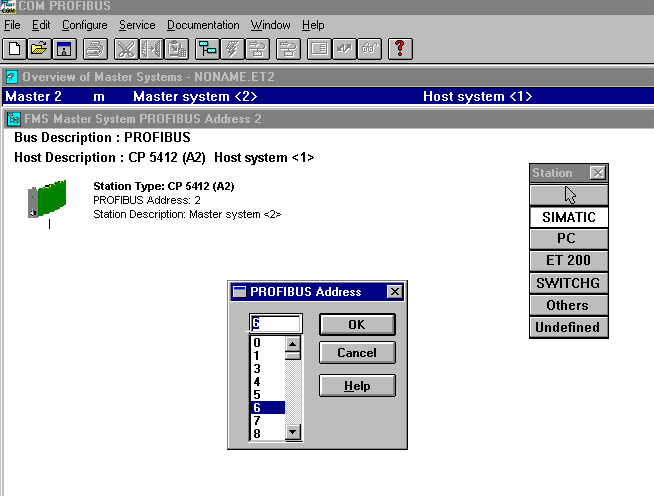Select address 5 in the list

point(268,395)
